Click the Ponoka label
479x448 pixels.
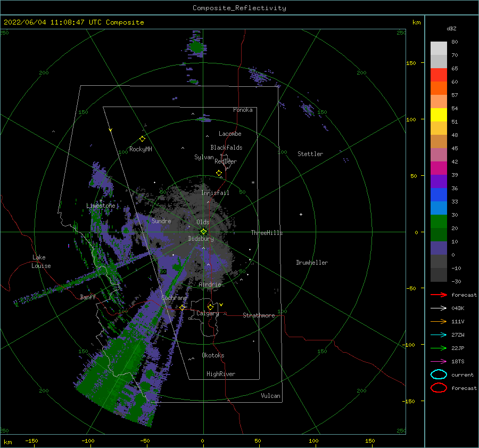[x=243, y=110]
